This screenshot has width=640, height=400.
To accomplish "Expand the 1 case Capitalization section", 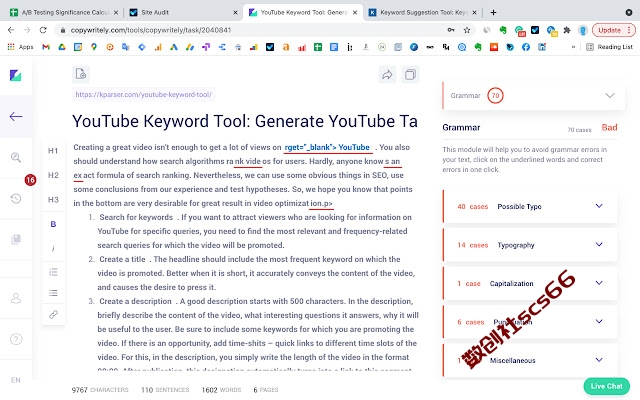I will (530, 283).
